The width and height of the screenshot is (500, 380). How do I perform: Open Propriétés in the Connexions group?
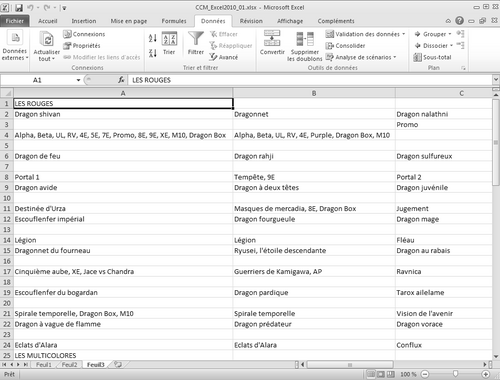82,46
